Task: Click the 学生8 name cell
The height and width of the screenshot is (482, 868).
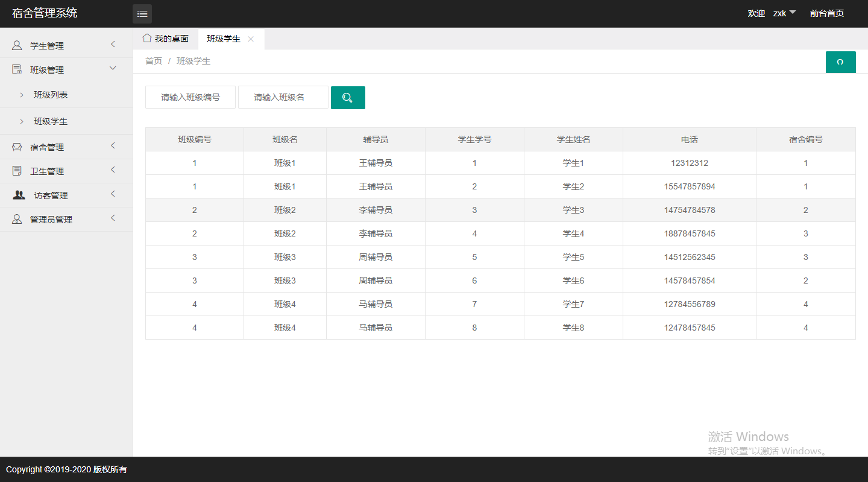Action: (573, 328)
